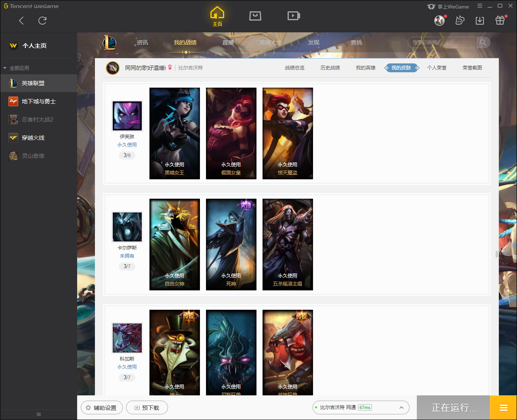517x420 pixels.
Task: Go to the 主页 home icon
Action: (217, 16)
